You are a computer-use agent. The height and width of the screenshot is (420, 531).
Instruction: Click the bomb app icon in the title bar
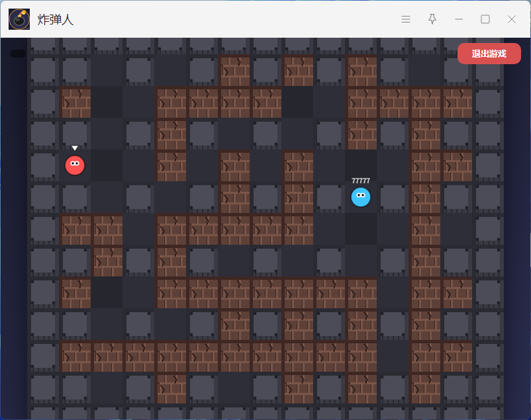click(x=19, y=19)
